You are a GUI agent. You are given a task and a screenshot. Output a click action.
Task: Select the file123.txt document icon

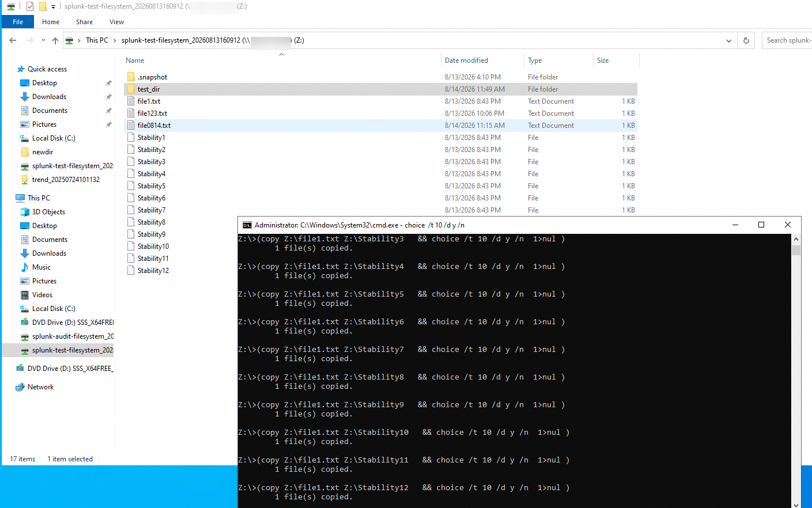pyautogui.click(x=131, y=113)
